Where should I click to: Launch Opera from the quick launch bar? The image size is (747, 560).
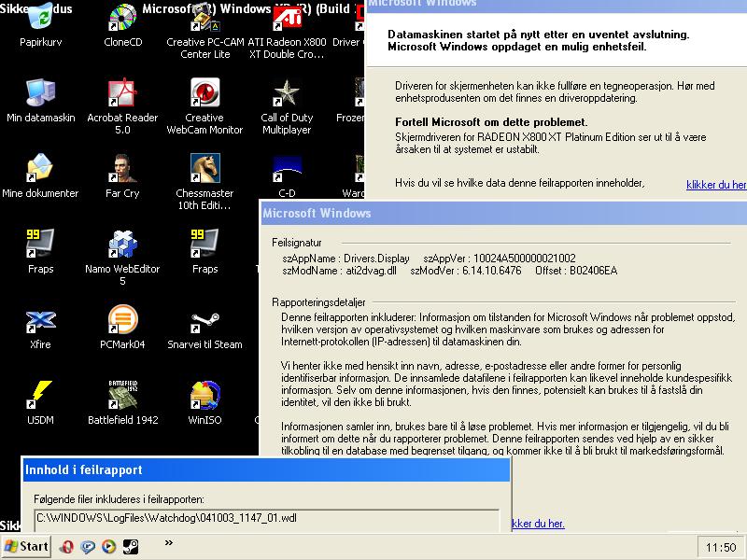[66, 547]
